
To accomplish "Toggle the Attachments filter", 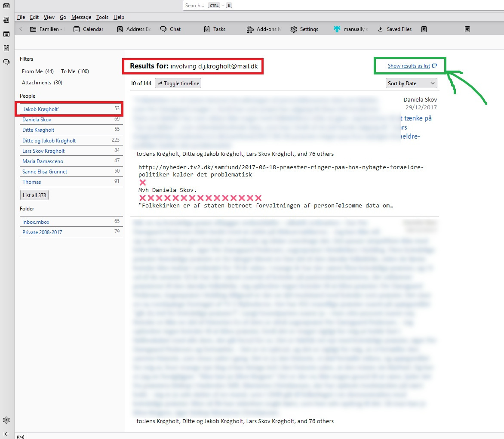I will click(42, 83).
